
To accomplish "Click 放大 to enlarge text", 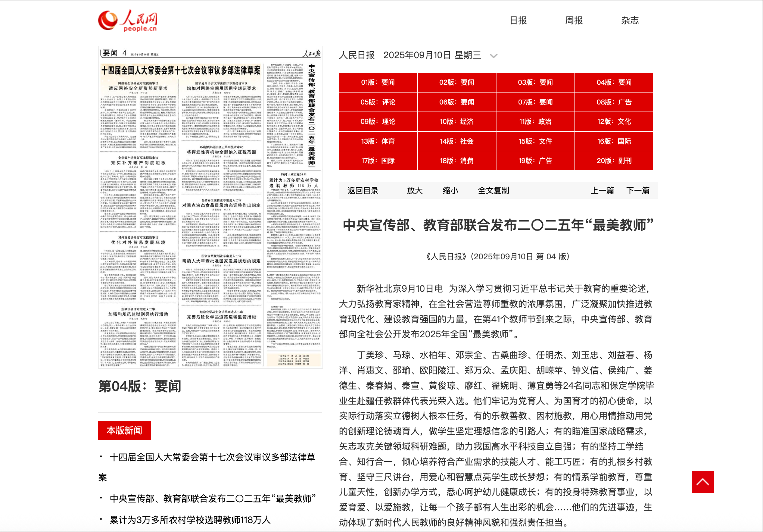I will [x=414, y=191].
